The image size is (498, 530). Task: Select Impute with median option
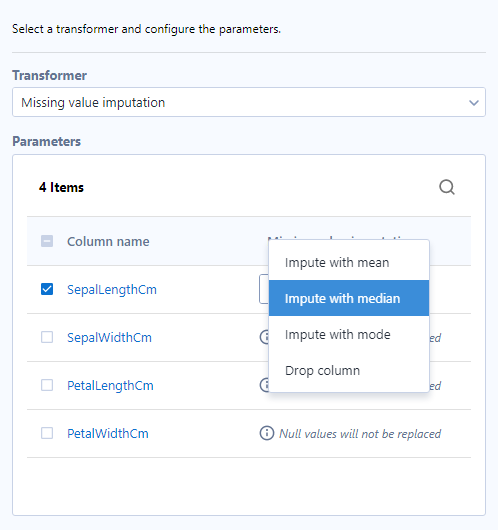click(349, 298)
